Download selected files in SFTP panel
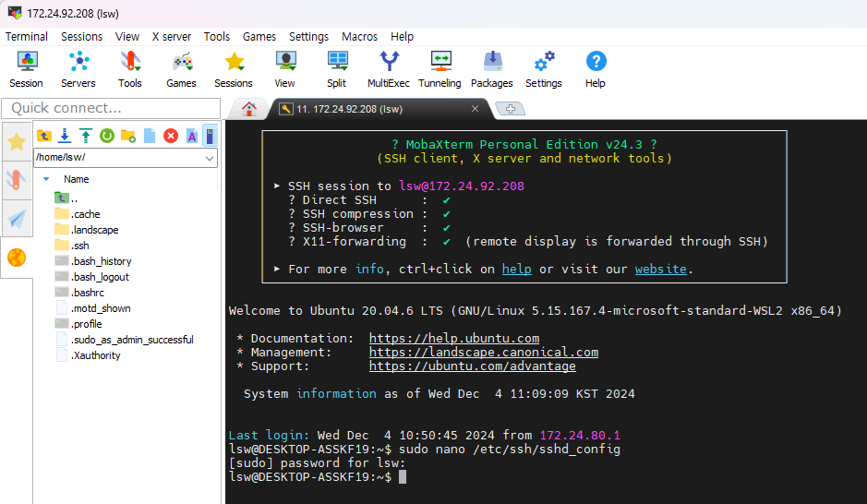This screenshot has height=504, width=867. point(65,136)
